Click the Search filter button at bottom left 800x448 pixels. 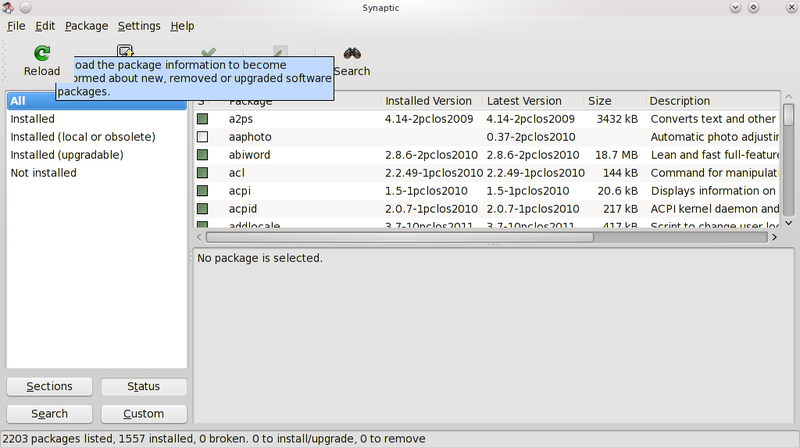click(x=49, y=414)
